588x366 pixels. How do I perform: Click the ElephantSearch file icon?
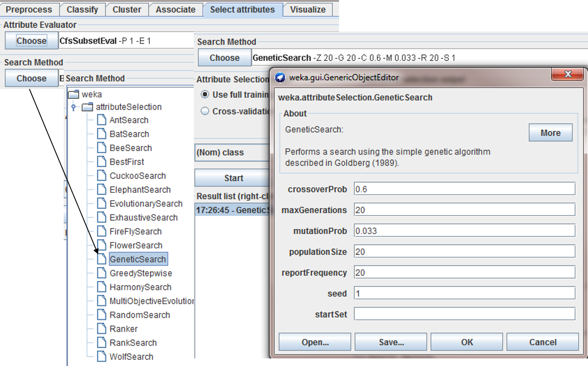coord(102,190)
